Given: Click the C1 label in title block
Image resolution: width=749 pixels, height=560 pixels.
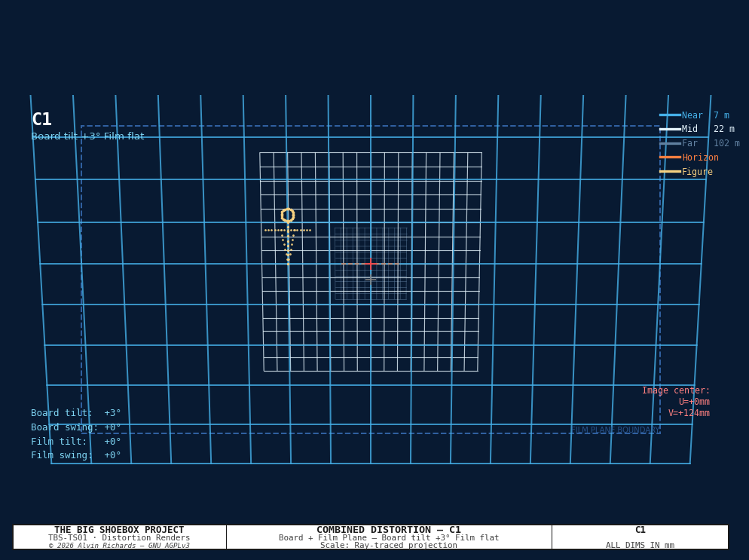Looking at the screenshot, I should pyautogui.click(x=640, y=530).
